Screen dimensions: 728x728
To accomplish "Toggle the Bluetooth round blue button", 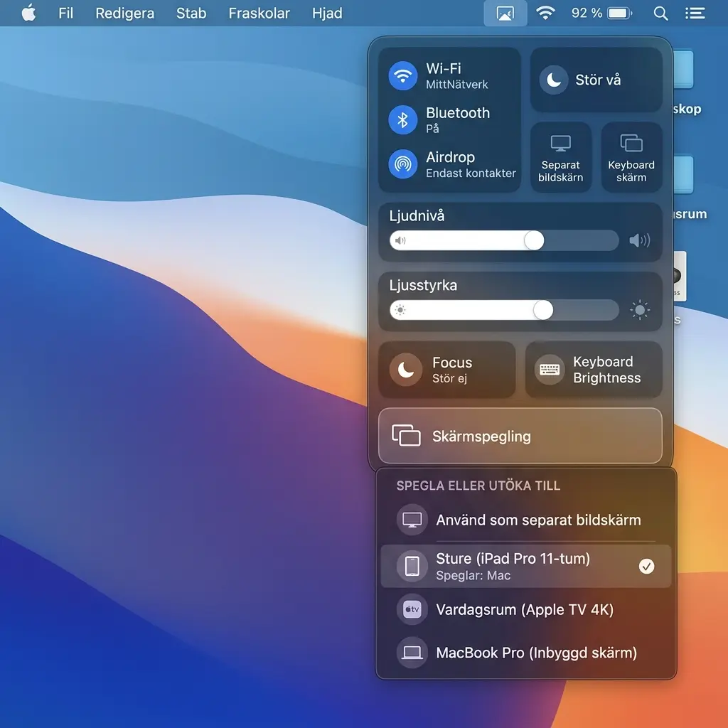I will pos(402,119).
